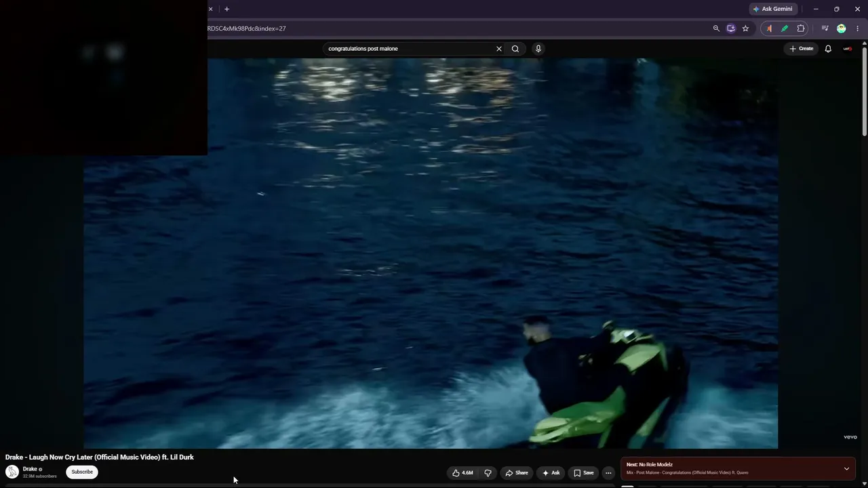This screenshot has height=488, width=868.
Task: Click the install app icon in address bar
Action: pyautogui.click(x=731, y=28)
